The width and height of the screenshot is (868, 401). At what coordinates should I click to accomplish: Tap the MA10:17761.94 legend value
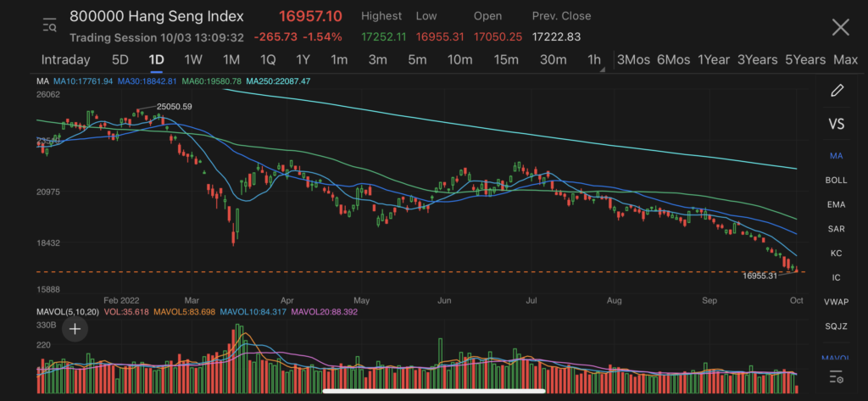point(83,81)
